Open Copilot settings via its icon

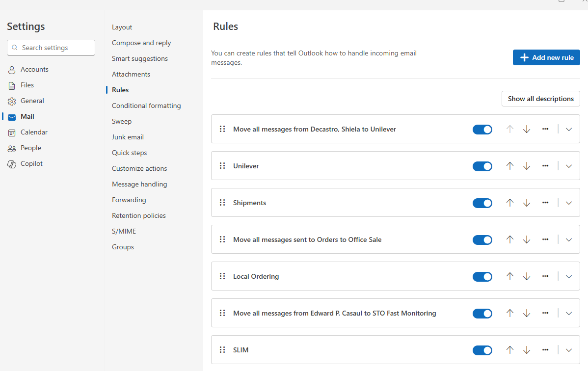tap(12, 164)
